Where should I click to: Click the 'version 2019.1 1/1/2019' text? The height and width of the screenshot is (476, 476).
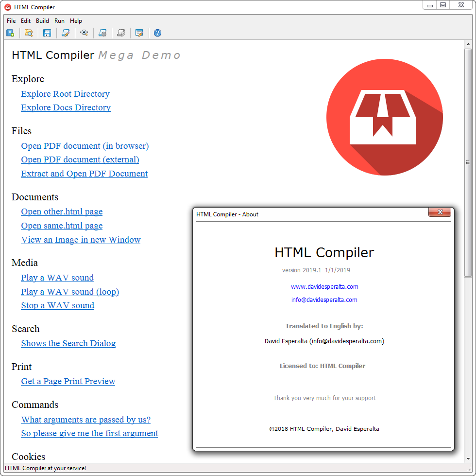click(316, 270)
